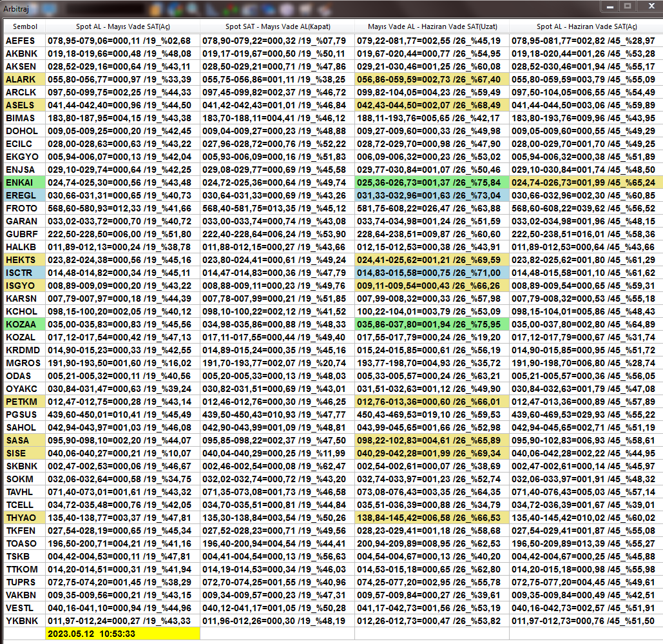
Task: Maximize the Arbitraj window
Action: coord(628,6)
